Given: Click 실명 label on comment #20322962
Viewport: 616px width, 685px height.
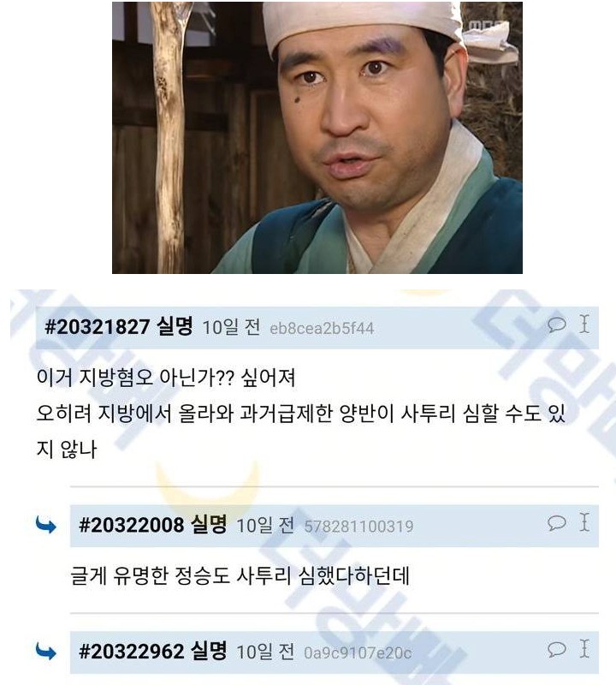Looking at the screenshot, I should (209, 651).
